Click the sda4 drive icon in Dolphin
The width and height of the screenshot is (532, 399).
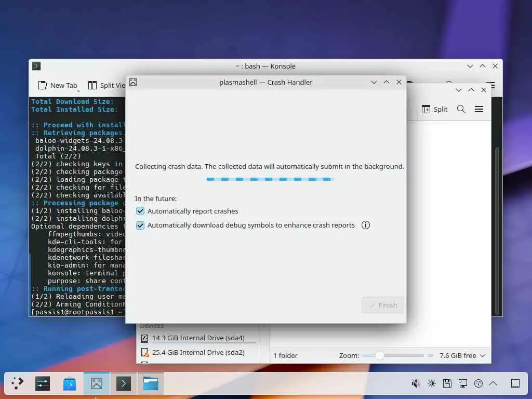[144, 338]
